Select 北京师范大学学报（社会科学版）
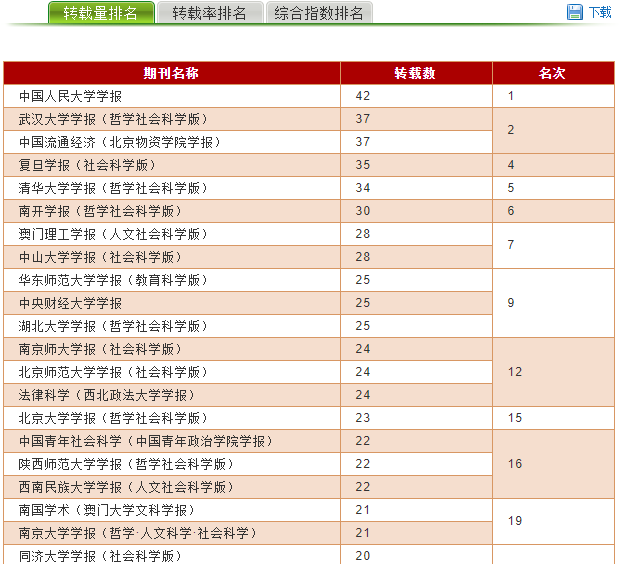 tap(113, 372)
